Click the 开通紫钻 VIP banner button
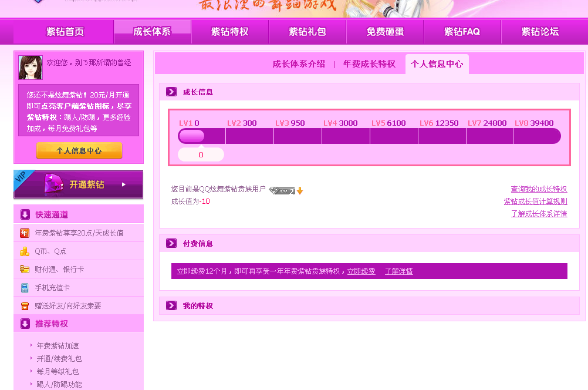Image resolution: width=588 pixels, height=390 pixels. tap(79, 184)
